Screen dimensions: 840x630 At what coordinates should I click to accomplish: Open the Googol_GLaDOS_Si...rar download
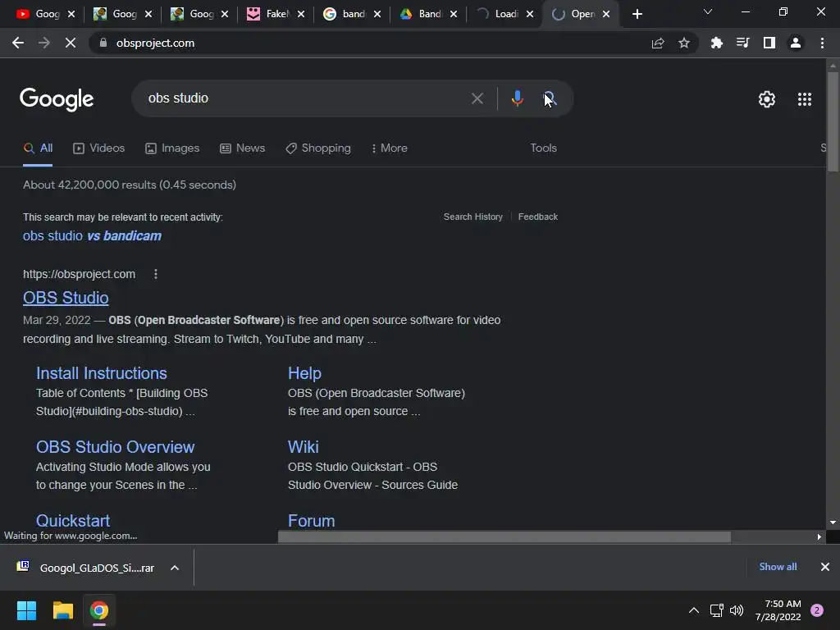pyautogui.click(x=85, y=568)
